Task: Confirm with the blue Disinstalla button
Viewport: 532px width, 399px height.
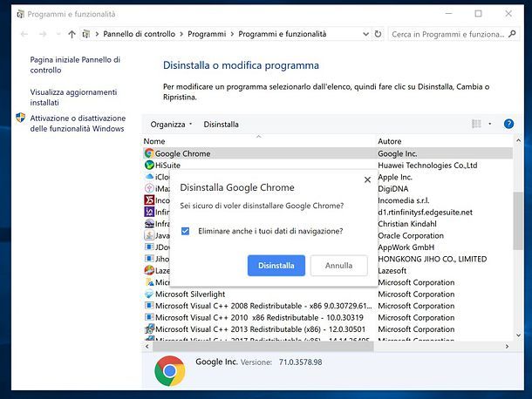Action: (x=276, y=266)
